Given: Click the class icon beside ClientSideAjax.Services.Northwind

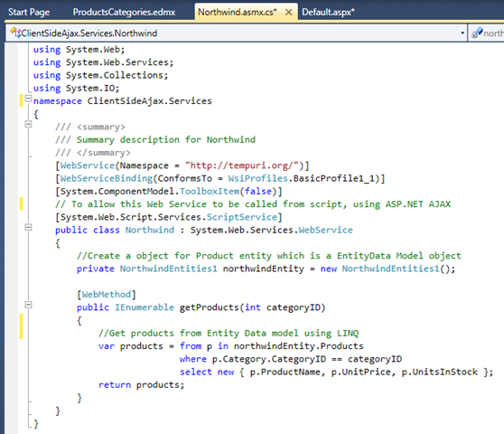Looking at the screenshot, I should [x=14, y=33].
